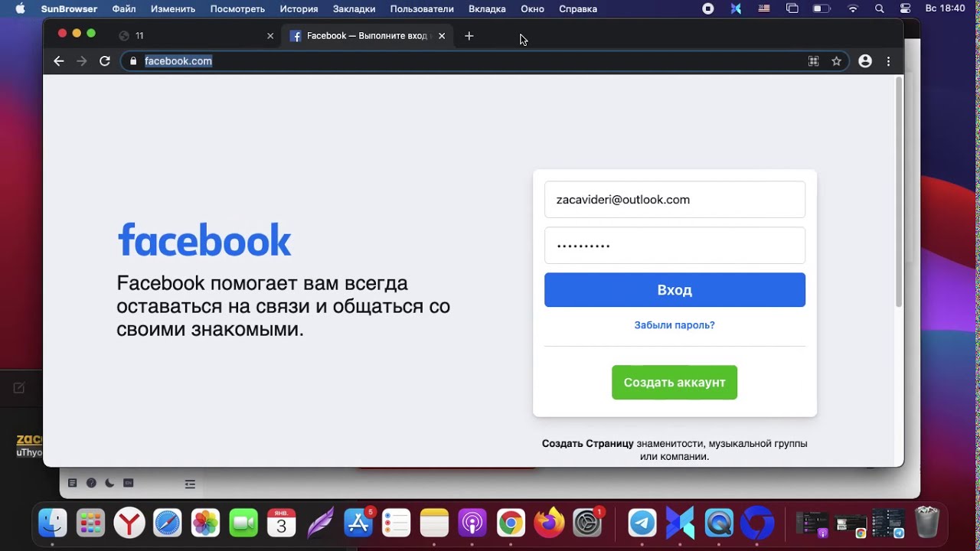Screen dimensions: 980x551
Task: Open the three-dot browser menu
Action: pyautogui.click(x=888, y=61)
